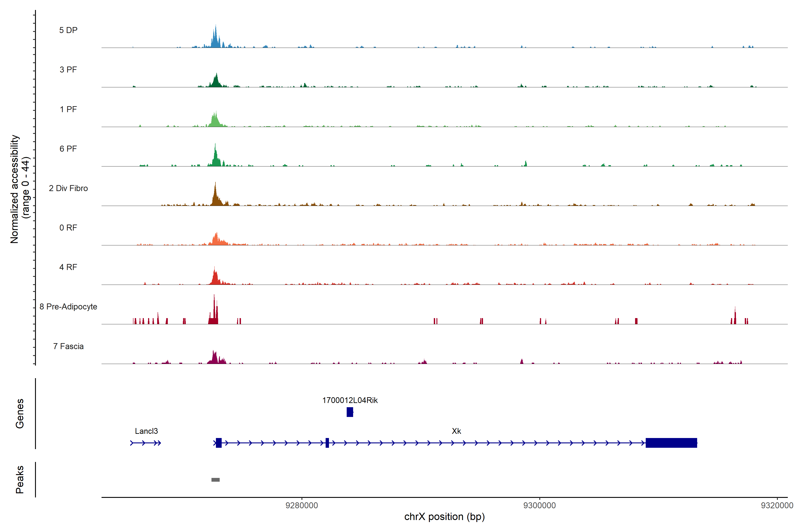Click the chrX position axis title
This screenshot has height=532, width=798.
444,517
